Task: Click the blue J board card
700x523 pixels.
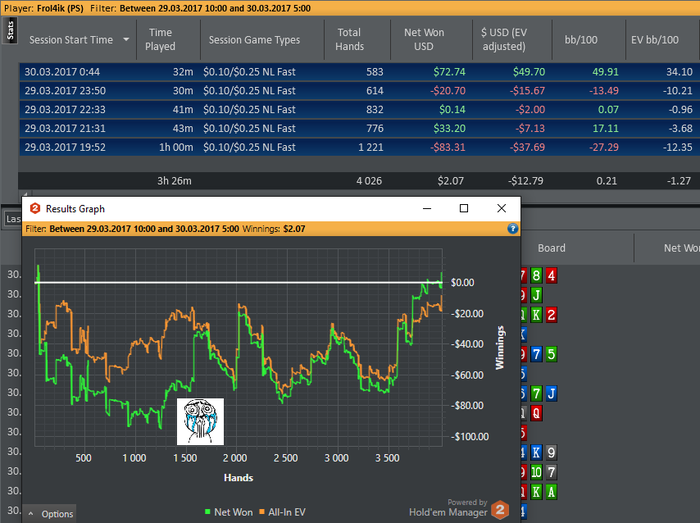Action: click(x=551, y=394)
